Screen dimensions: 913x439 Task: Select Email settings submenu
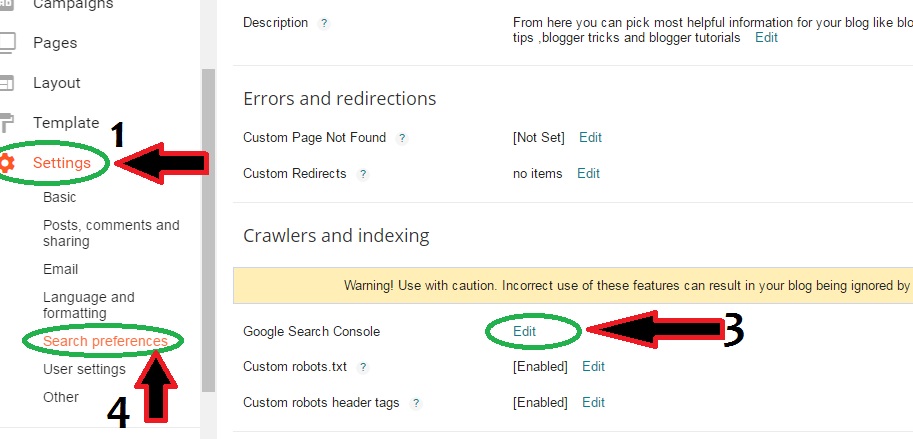click(x=60, y=269)
